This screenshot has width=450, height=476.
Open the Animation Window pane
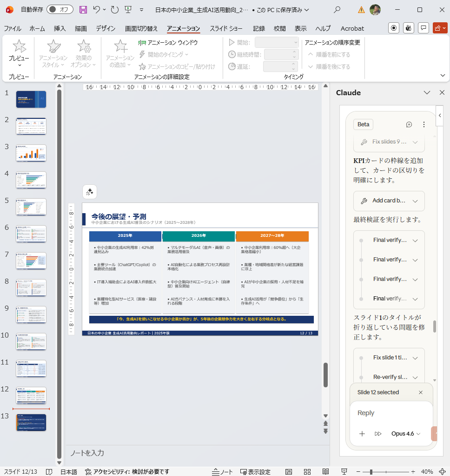coord(168,42)
